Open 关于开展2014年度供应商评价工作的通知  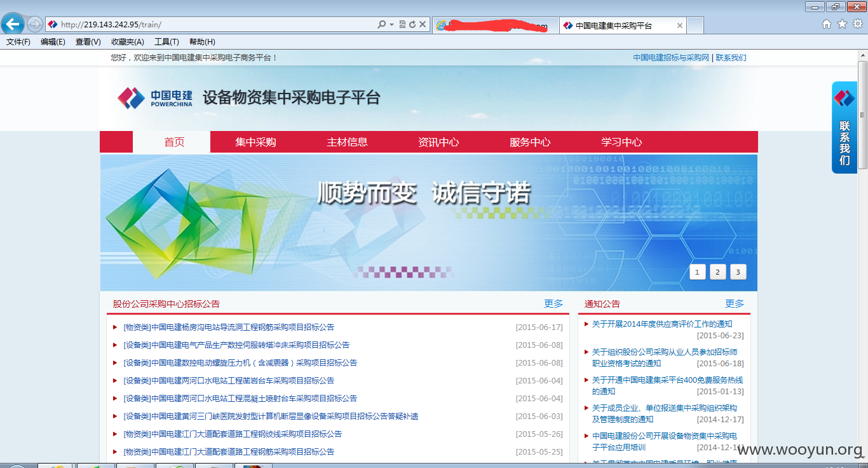point(662,324)
